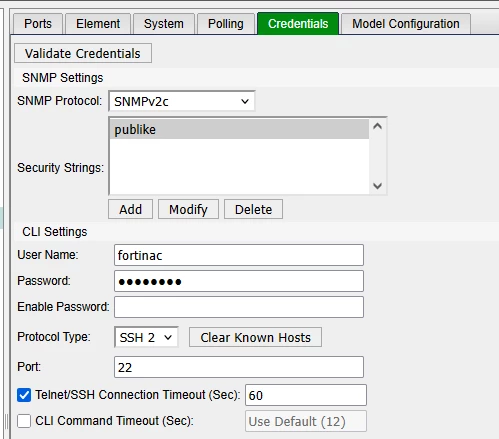Delete the selected security string
The width and height of the screenshot is (499, 439).
(x=253, y=209)
